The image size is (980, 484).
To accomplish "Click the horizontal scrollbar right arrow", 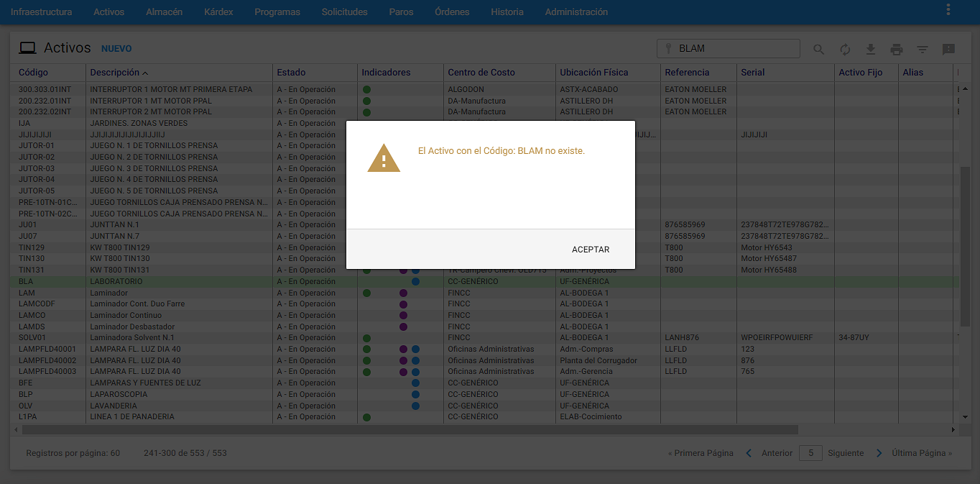I will point(953,429).
